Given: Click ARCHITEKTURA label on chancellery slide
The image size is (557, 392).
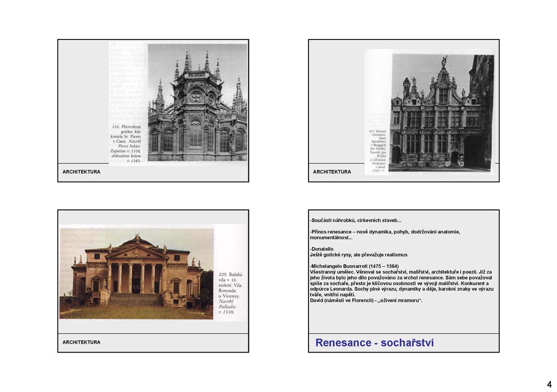Looking at the screenshot, I should [x=332, y=172].
